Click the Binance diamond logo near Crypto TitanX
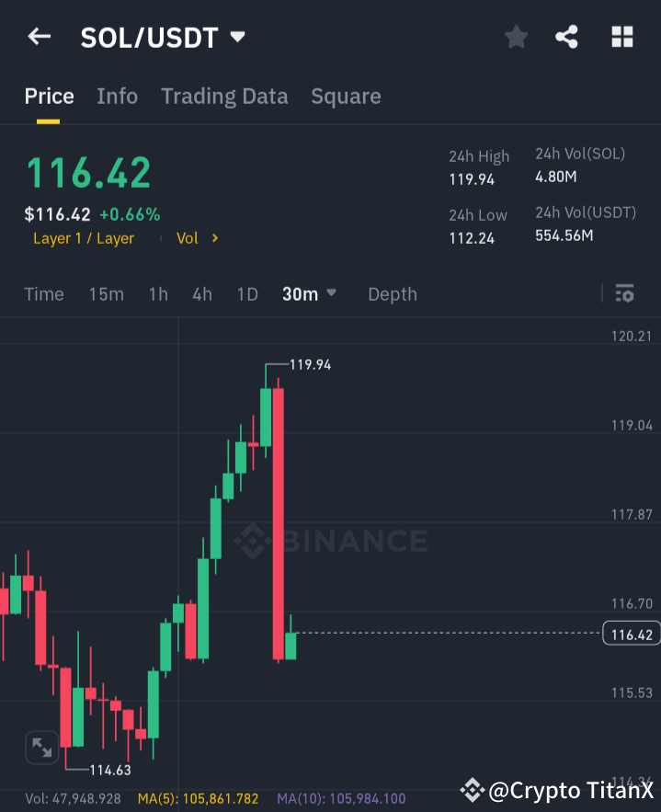The height and width of the screenshot is (812, 661). (472, 789)
